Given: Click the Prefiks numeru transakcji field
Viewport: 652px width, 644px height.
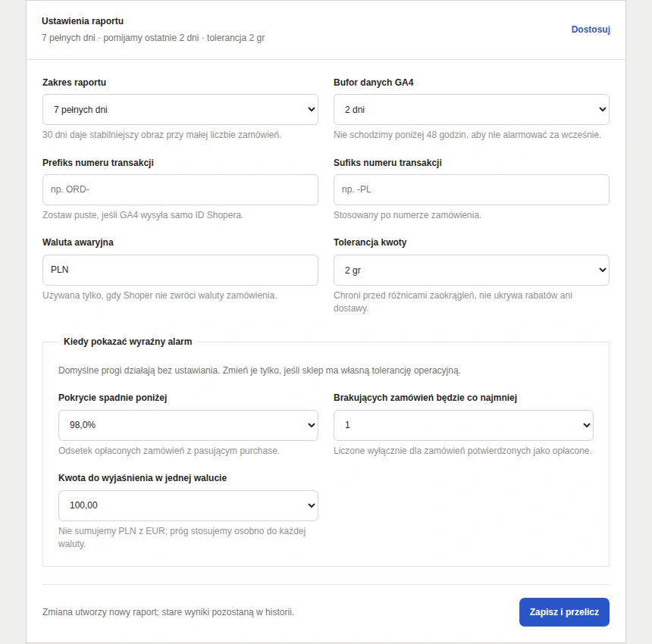Looking at the screenshot, I should click(x=180, y=189).
